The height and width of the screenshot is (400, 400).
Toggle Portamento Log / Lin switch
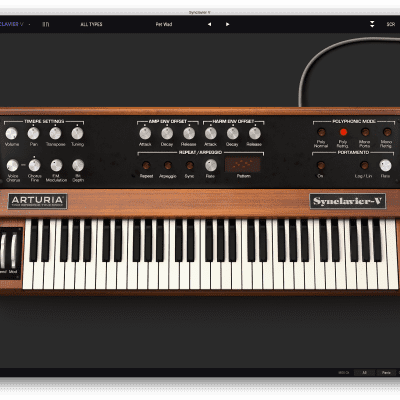point(364,165)
